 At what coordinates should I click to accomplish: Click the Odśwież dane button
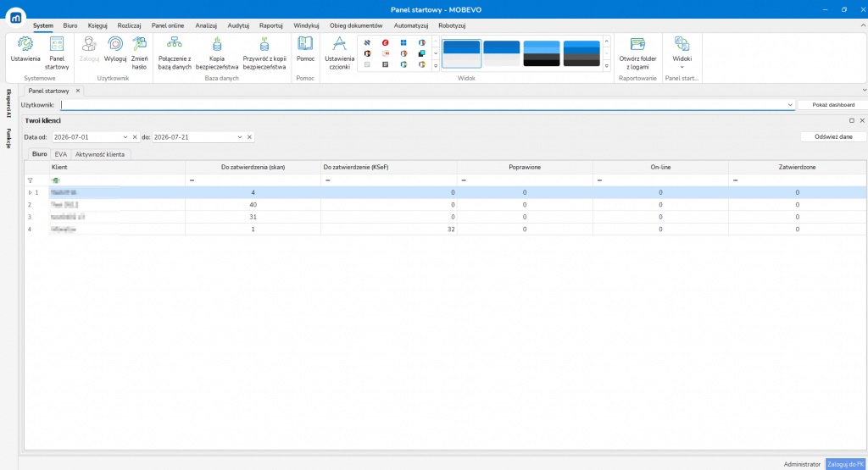click(x=833, y=136)
